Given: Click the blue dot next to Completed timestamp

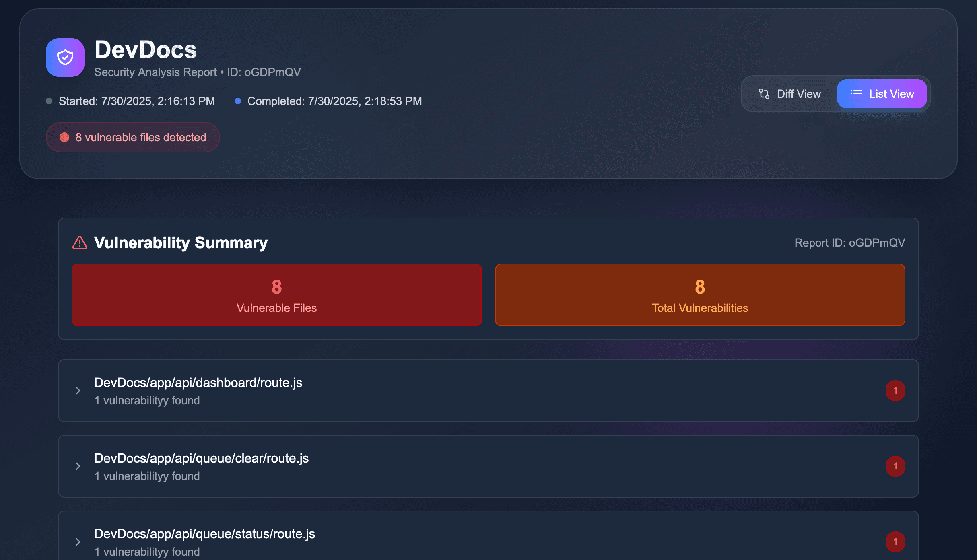Looking at the screenshot, I should [x=237, y=101].
